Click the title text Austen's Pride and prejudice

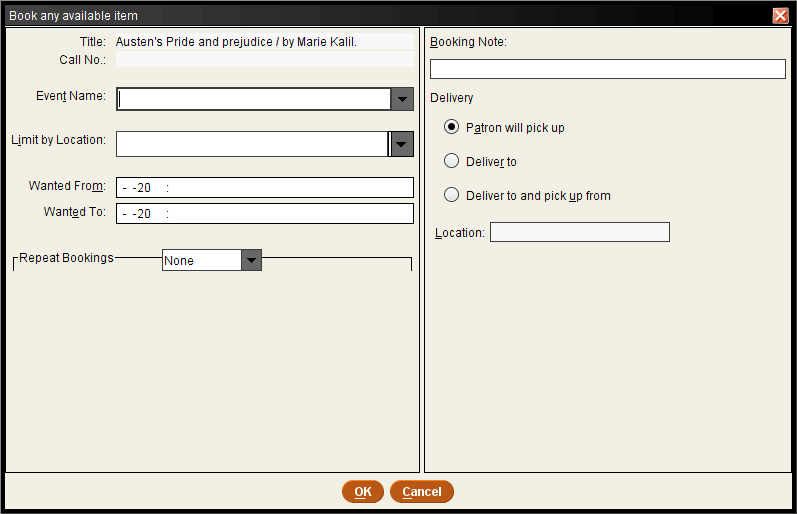click(x=236, y=42)
